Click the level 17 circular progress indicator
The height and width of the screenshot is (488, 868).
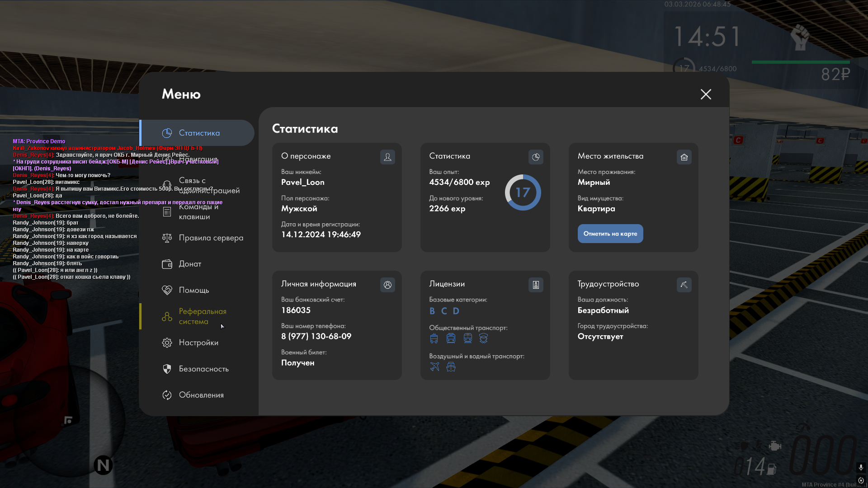(523, 192)
